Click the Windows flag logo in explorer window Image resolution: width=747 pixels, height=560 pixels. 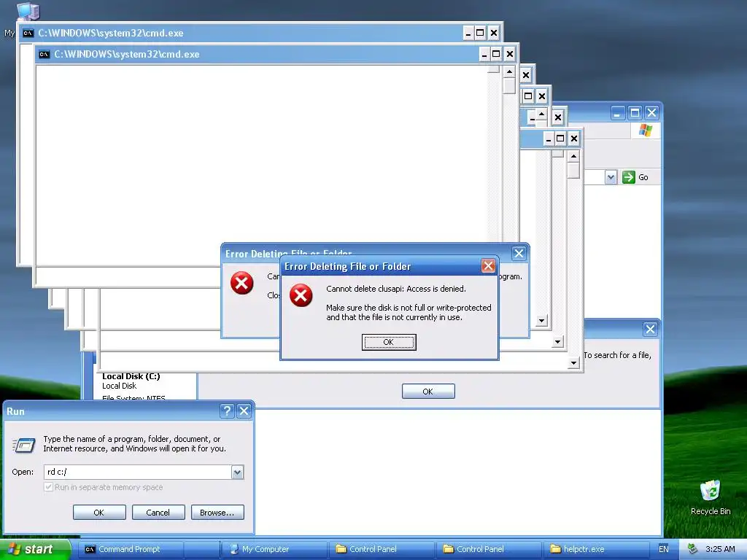(x=646, y=130)
